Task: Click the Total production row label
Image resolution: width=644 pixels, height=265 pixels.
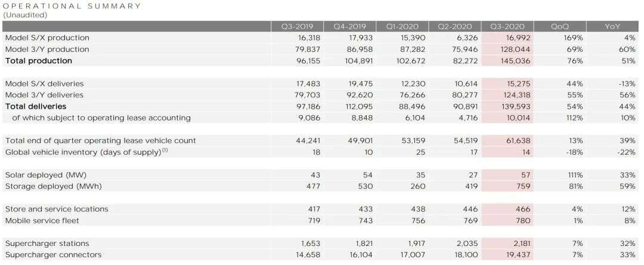Action: 39,61
